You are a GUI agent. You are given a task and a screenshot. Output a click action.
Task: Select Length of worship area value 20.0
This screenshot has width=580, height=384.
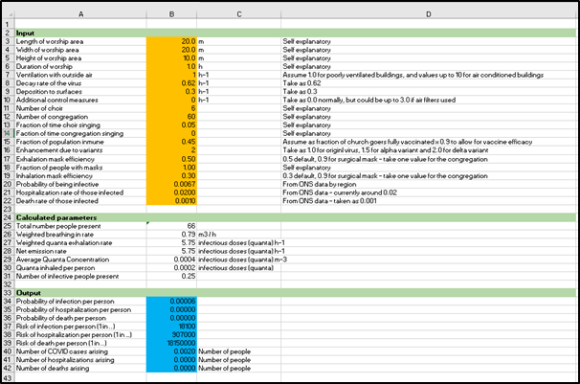pyautogui.click(x=172, y=41)
